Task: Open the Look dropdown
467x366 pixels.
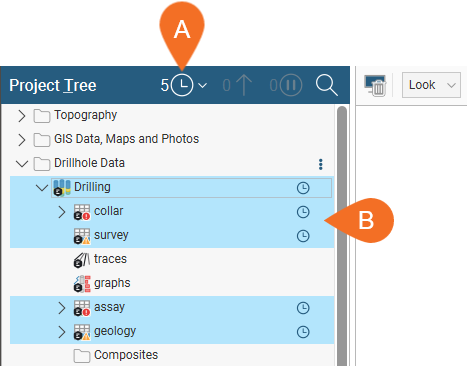Action: (431, 85)
